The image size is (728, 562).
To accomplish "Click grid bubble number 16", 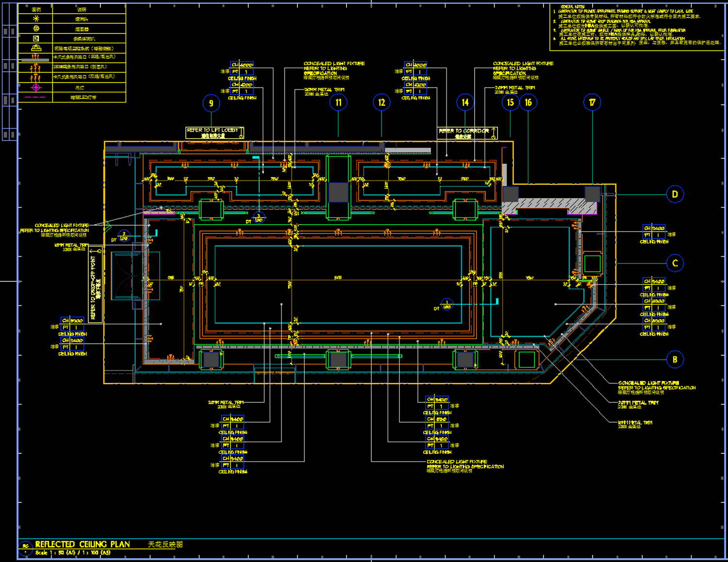I will pos(528,102).
